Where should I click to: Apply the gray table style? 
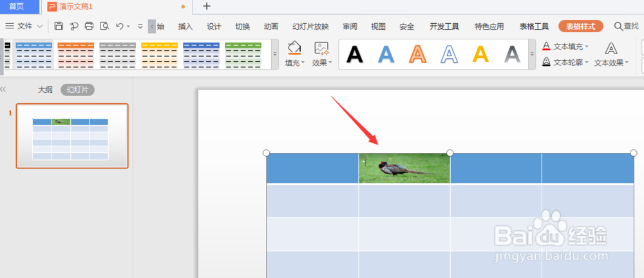click(117, 54)
